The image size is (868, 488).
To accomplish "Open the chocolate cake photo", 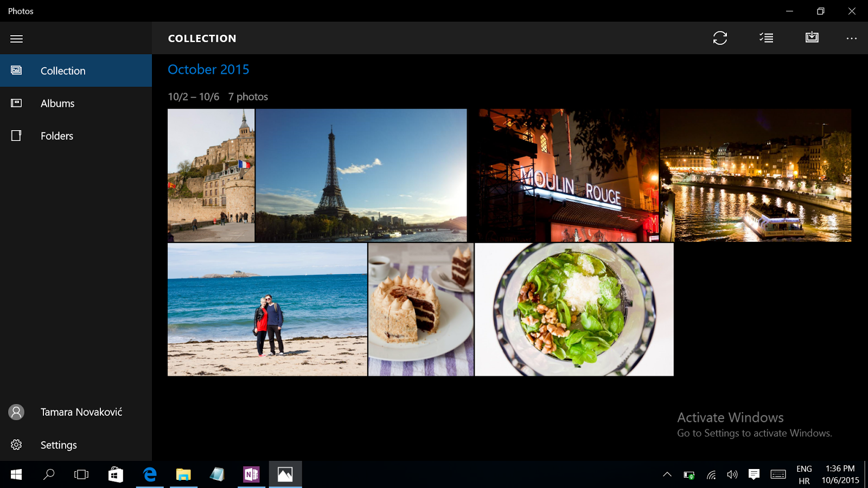I will (x=421, y=309).
